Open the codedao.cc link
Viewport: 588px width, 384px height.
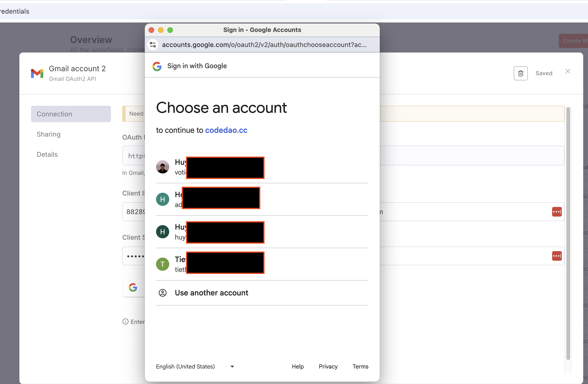point(226,130)
